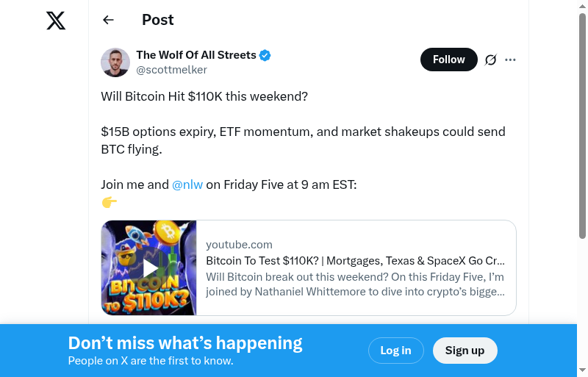Click youtube.com source label in card
Screen dimensions: 588x377
[239, 245]
